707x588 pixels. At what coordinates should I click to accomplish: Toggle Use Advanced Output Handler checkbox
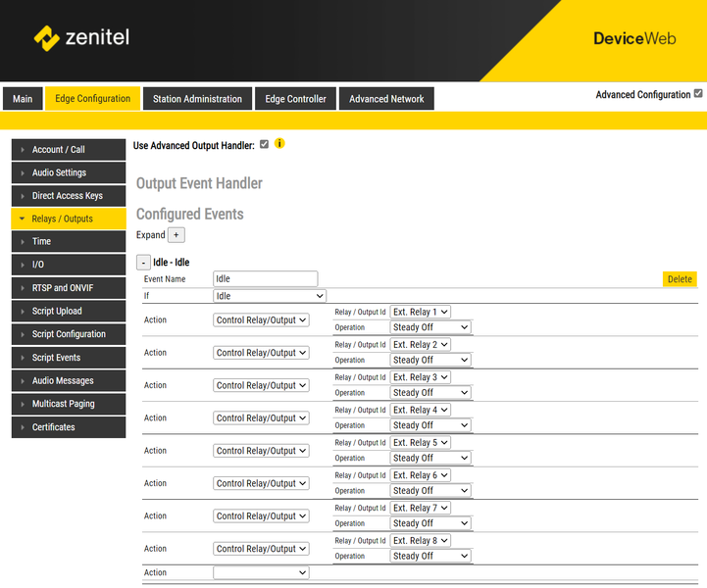pyautogui.click(x=264, y=144)
